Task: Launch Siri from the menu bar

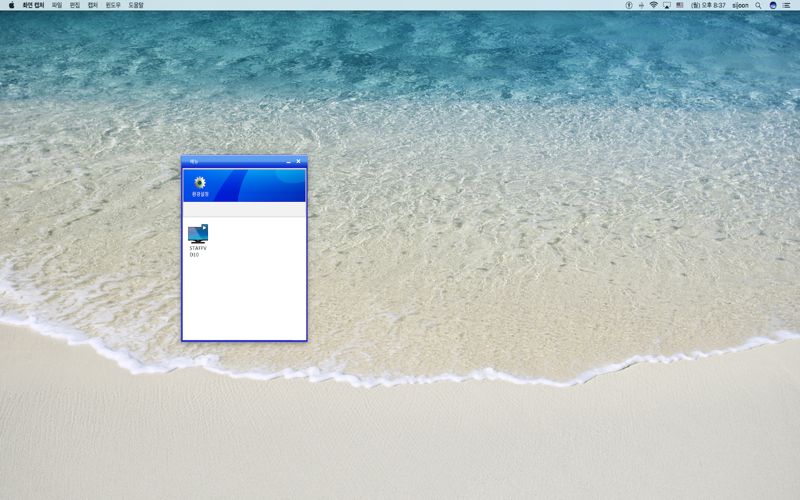Action: pos(772,5)
